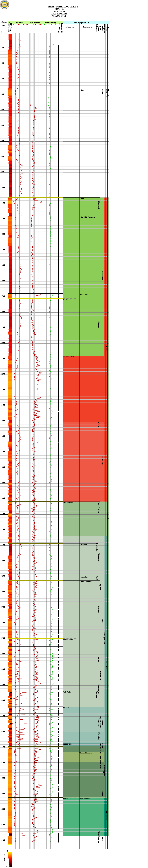Click the 'Stratigraphic Units' header
This screenshot has height=868, width=148.
[x=86, y=22]
